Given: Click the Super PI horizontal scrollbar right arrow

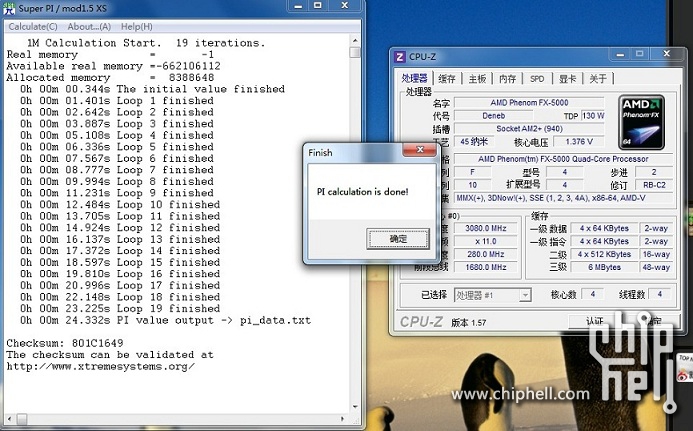Looking at the screenshot, I should click(x=343, y=418).
